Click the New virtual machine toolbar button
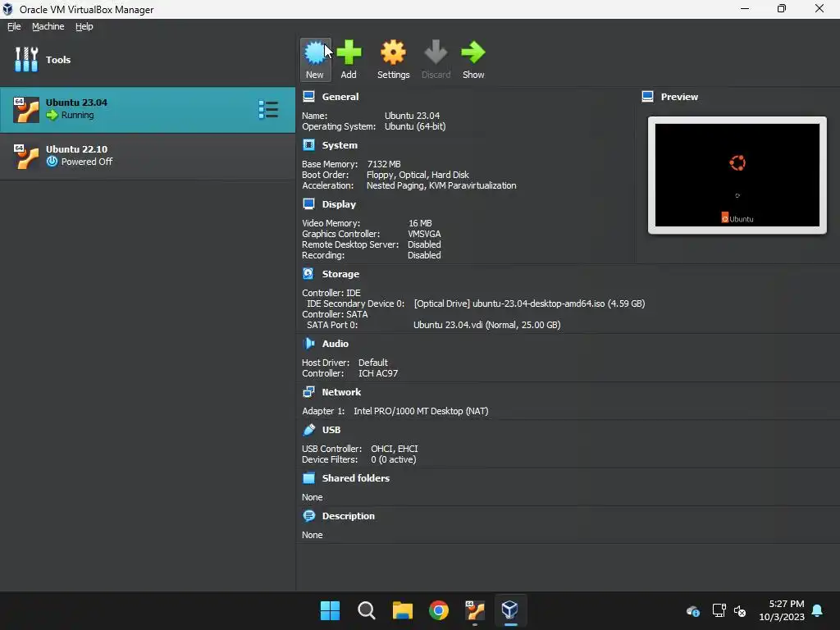 tap(315, 59)
